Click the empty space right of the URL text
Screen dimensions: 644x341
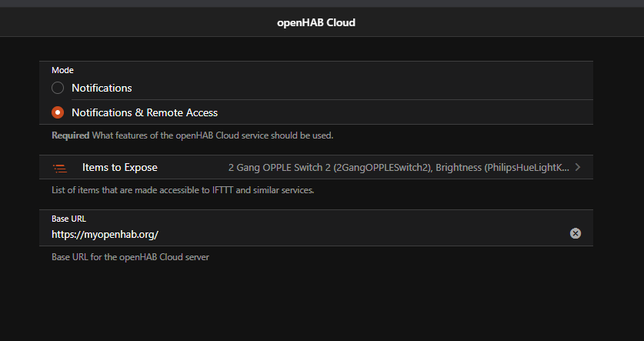click(362, 234)
